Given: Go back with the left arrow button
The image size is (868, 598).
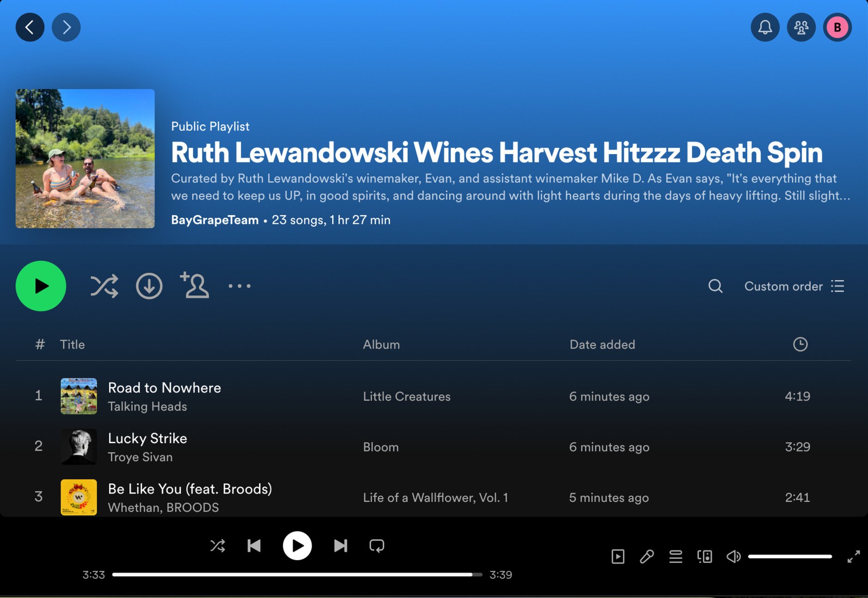Looking at the screenshot, I should pyautogui.click(x=30, y=27).
